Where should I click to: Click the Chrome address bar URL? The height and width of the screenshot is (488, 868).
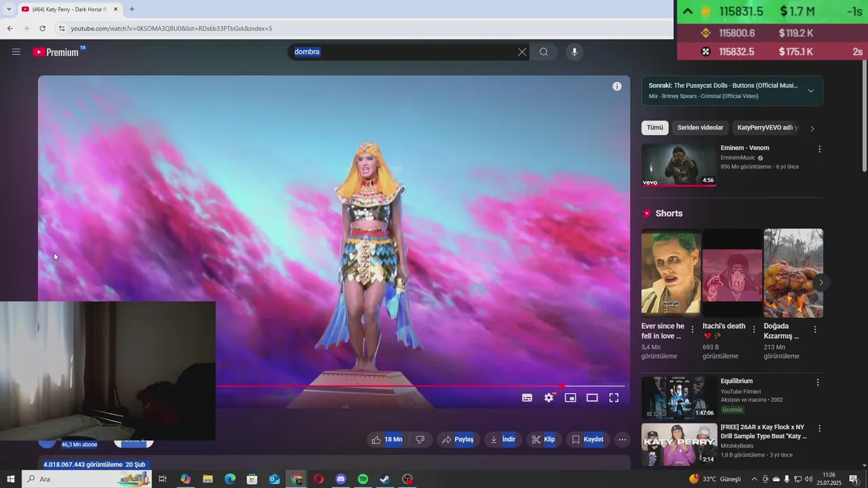point(172,28)
